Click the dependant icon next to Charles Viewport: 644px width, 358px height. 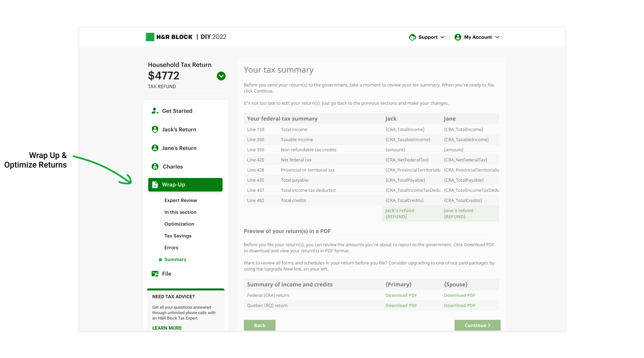[x=155, y=167]
